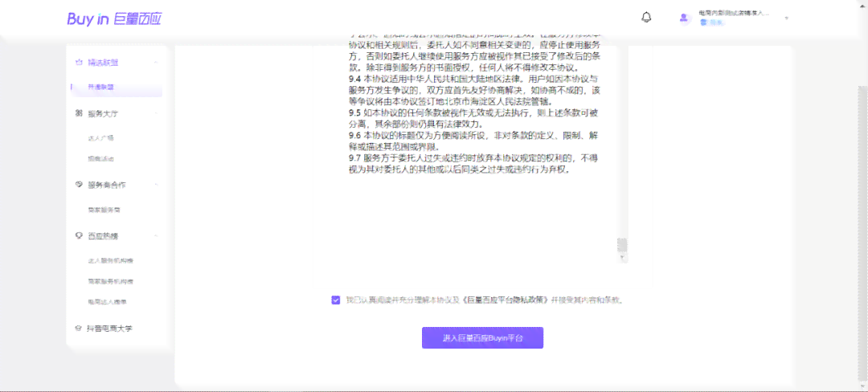The image size is (868, 392).
Task: Click clause 9.6 text in agreement
Action: click(x=474, y=141)
